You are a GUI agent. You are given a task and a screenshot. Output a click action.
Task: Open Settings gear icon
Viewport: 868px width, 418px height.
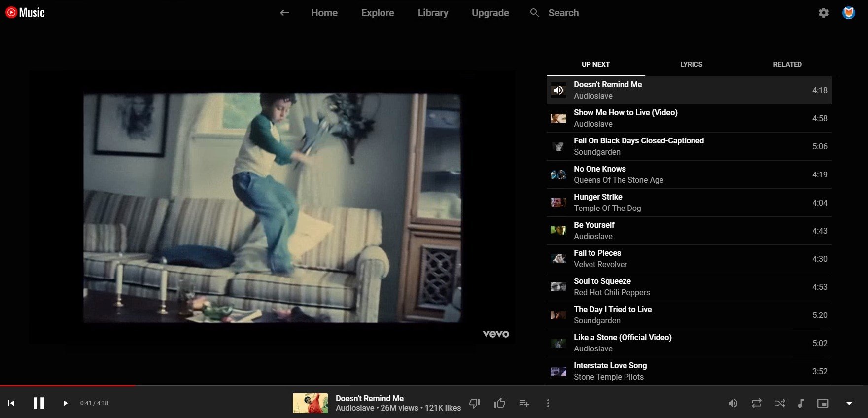[x=824, y=13]
